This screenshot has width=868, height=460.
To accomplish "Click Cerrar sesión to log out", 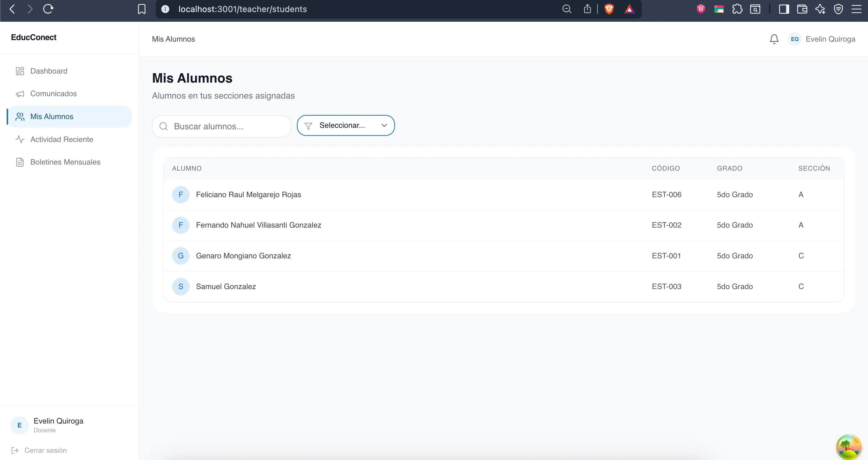I will (x=45, y=450).
